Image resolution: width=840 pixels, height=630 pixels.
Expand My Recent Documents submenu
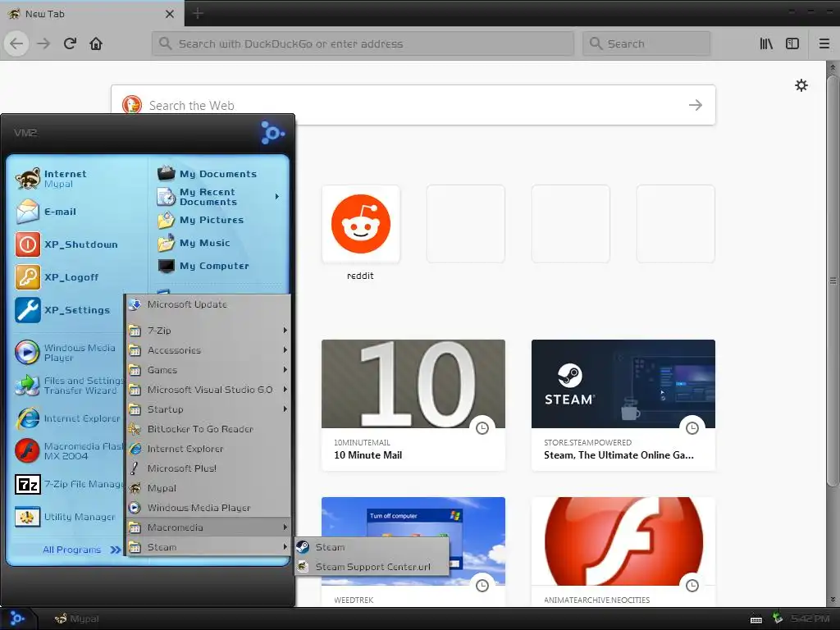coord(218,197)
